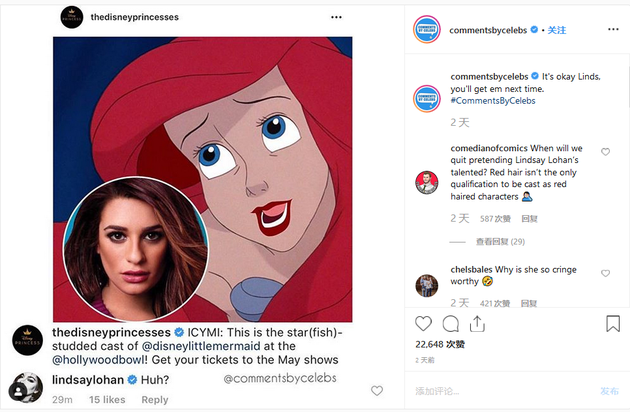This screenshot has height=412, width=630.
Task: Like the comedianofcomics comment
Action: tap(605, 152)
